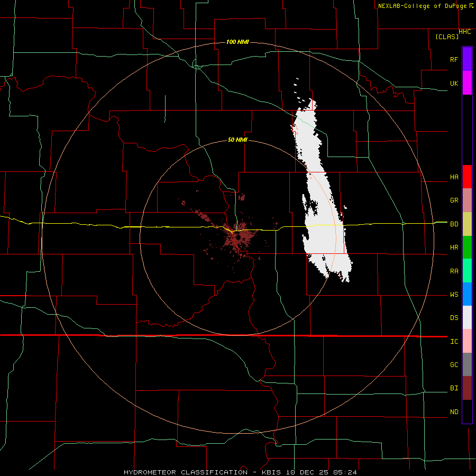Click the 100 NMI range ring label
Viewport: 476px width, 476px height.
click(x=237, y=42)
